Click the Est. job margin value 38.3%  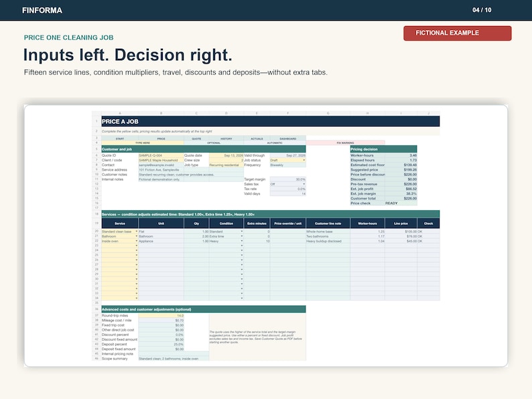pos(401,193)
